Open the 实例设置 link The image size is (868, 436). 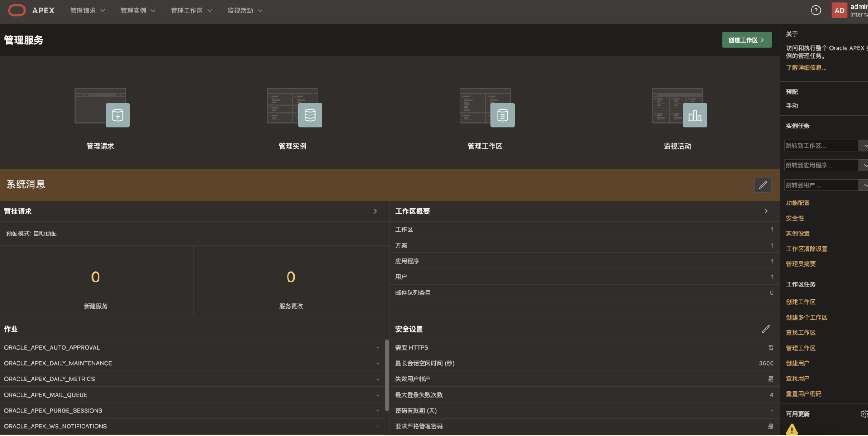click(798, 233)
